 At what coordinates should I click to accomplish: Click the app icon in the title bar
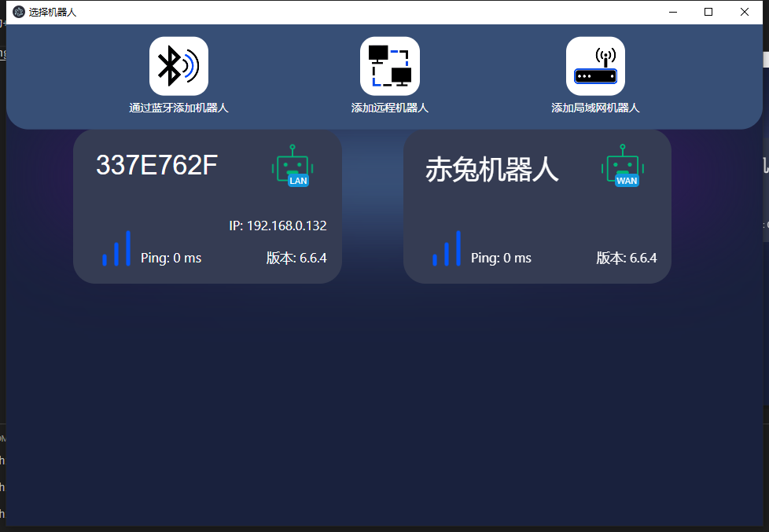coord(19,12)
